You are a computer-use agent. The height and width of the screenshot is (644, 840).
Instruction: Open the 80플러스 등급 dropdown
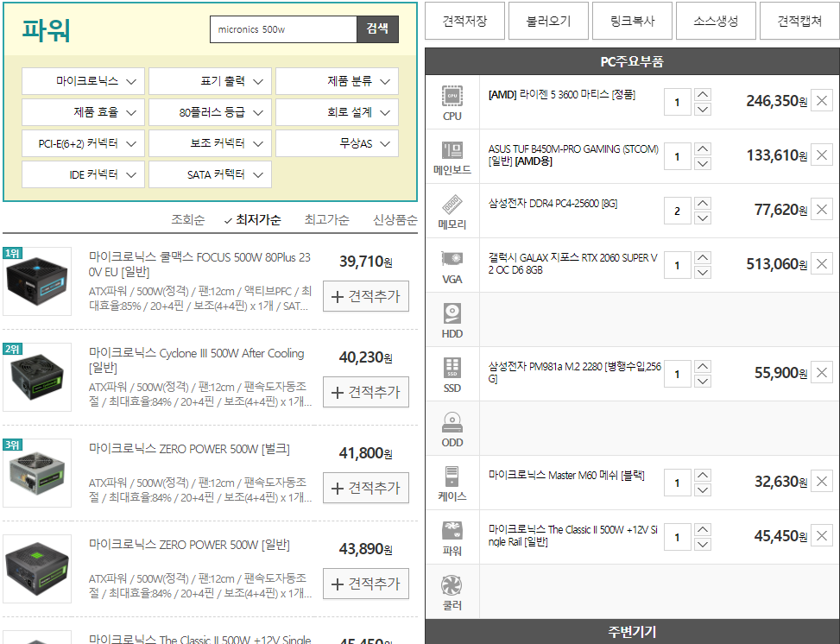210,112
